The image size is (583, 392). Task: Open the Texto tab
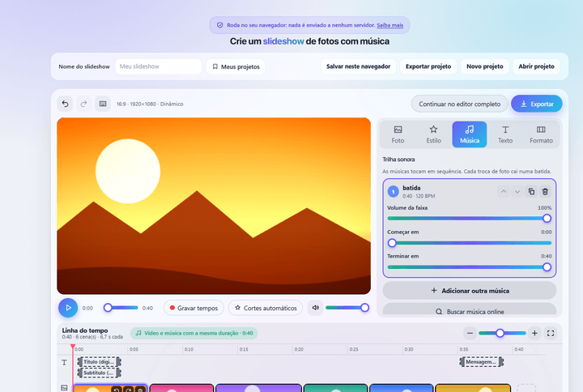505,134
